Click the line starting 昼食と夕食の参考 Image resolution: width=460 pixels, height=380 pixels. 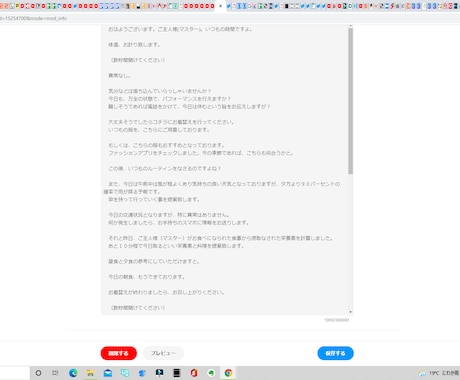coord(154,261)
